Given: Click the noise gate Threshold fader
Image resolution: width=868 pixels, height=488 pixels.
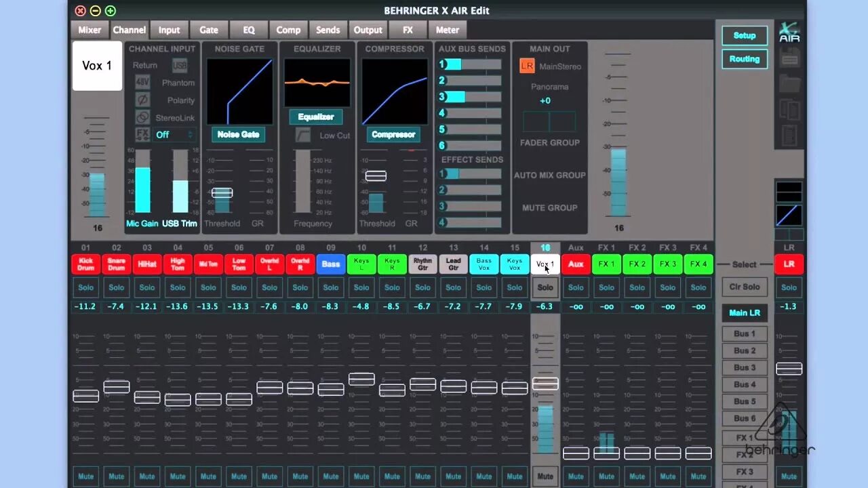Looking at the screenshot, I should tap(222, 192).
